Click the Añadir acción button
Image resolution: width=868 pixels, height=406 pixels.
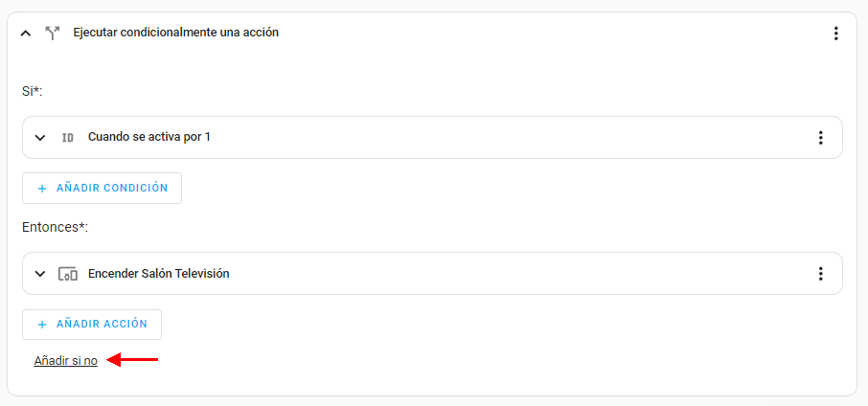coord(92,325)
